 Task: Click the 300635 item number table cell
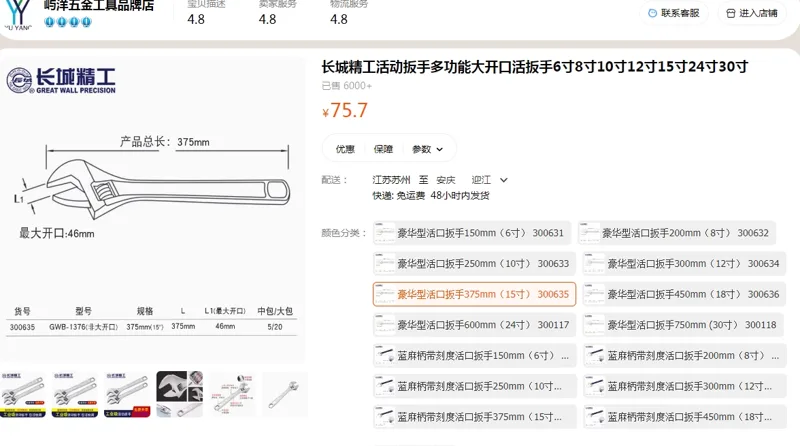[22, 327]
